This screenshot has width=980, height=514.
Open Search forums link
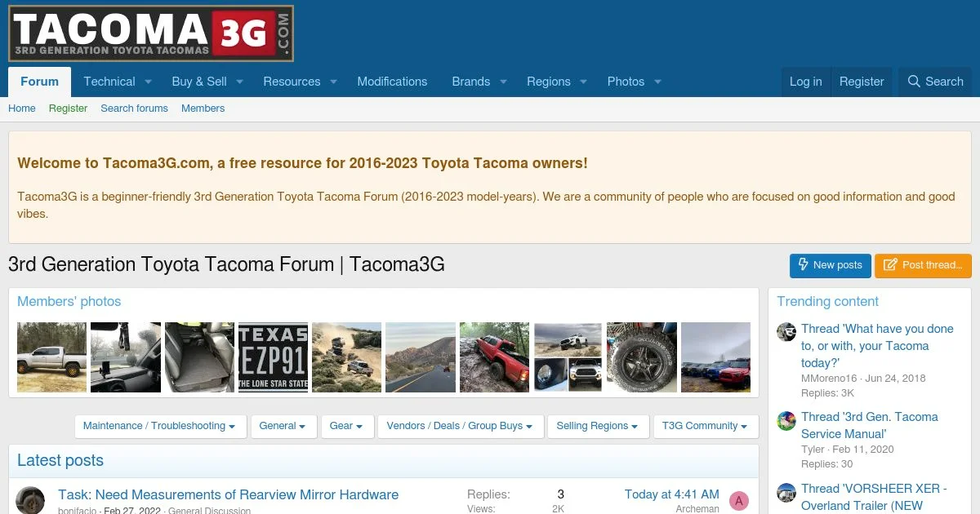134,108
